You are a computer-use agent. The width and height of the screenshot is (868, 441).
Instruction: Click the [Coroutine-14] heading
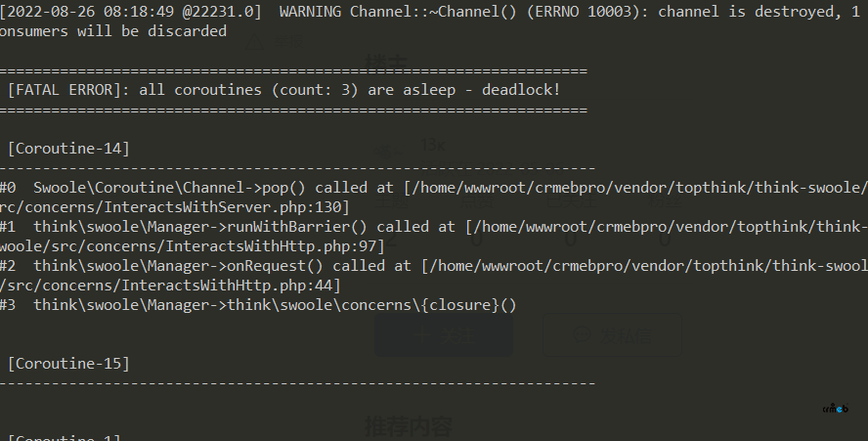click(68, 149)
